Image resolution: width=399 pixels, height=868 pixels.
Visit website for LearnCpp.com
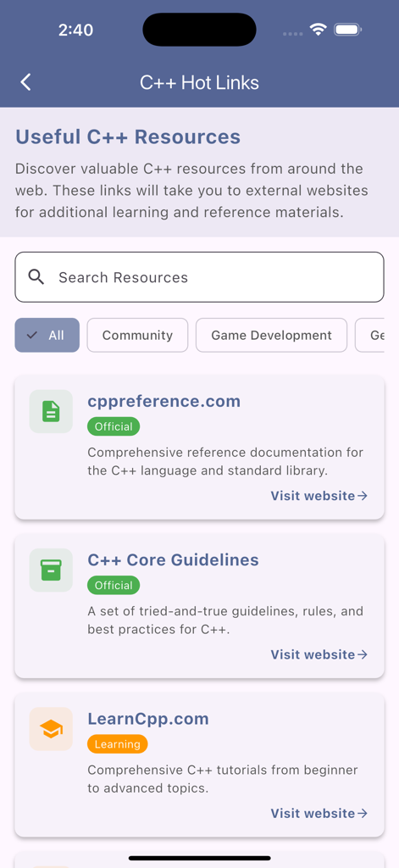click(319, 813)
